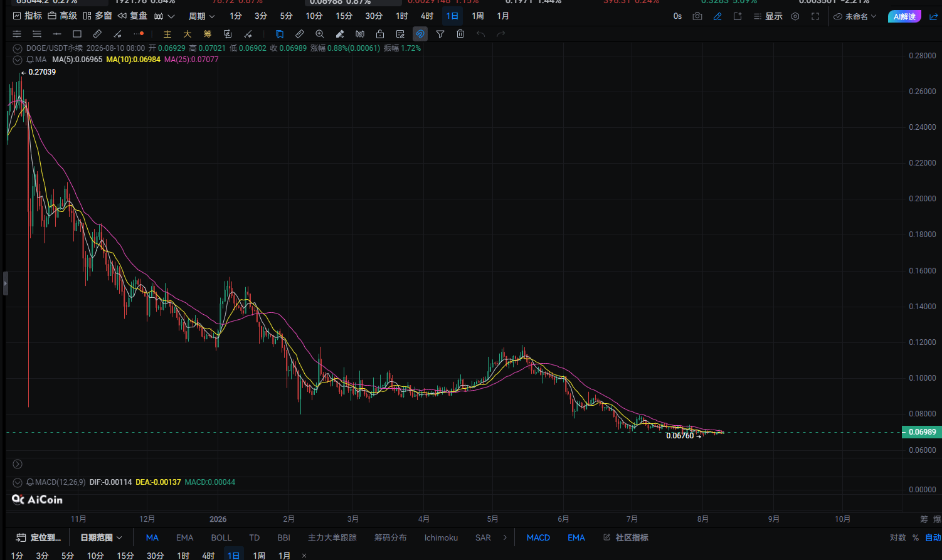Toggle the MACD sub-indicator in bottom bar
The height and width of the screenshot is (560, 942).
pyautogui.click(x=538, y=537)
